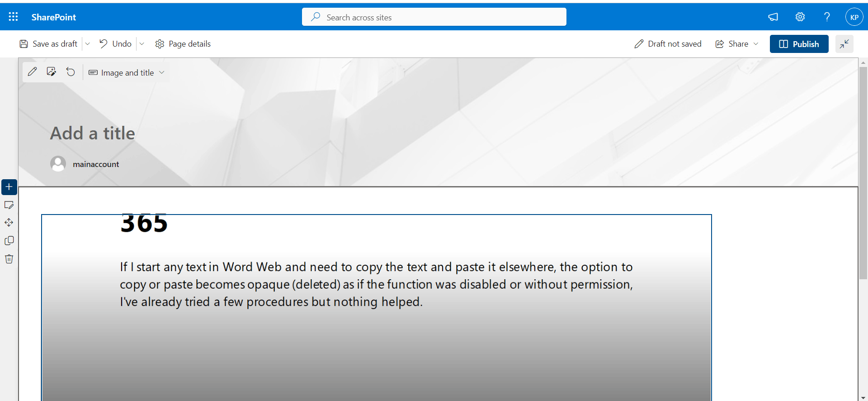The width and height of the screenshot is (868, 401).
Task: Open Page details
Action: [183, 44]
